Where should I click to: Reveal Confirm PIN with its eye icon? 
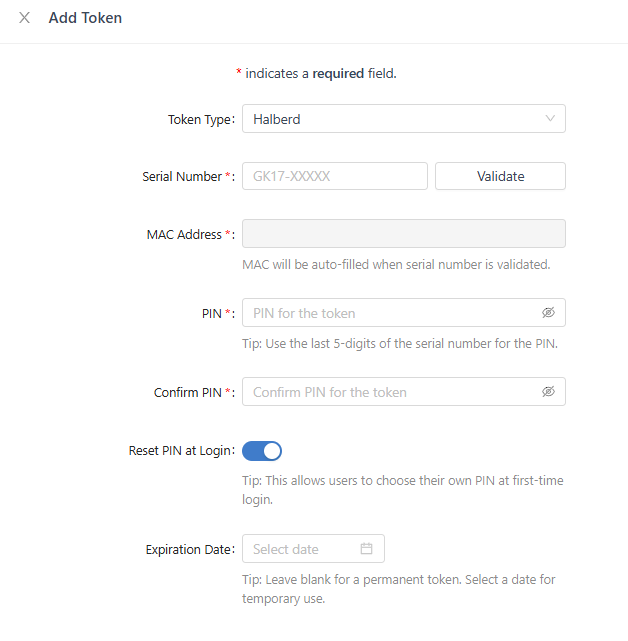[x=548, y=392]
